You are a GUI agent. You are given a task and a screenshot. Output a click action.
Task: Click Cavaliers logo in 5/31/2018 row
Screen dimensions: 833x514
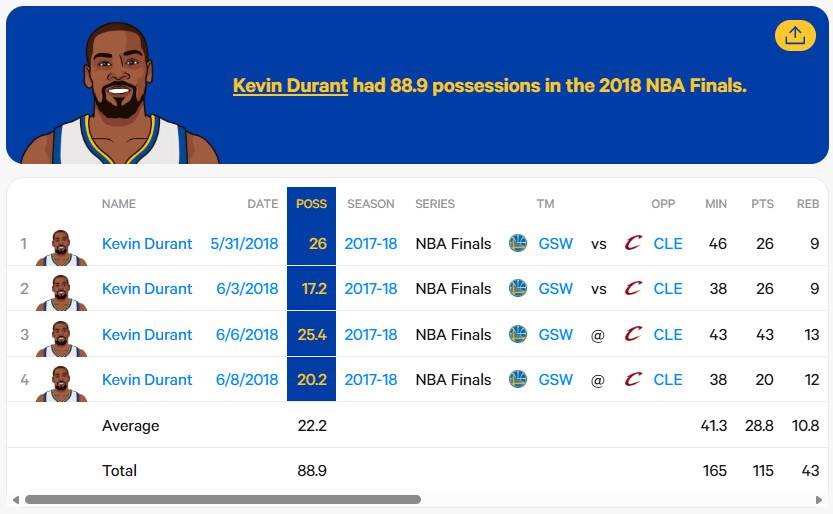[x=633, y=243]
